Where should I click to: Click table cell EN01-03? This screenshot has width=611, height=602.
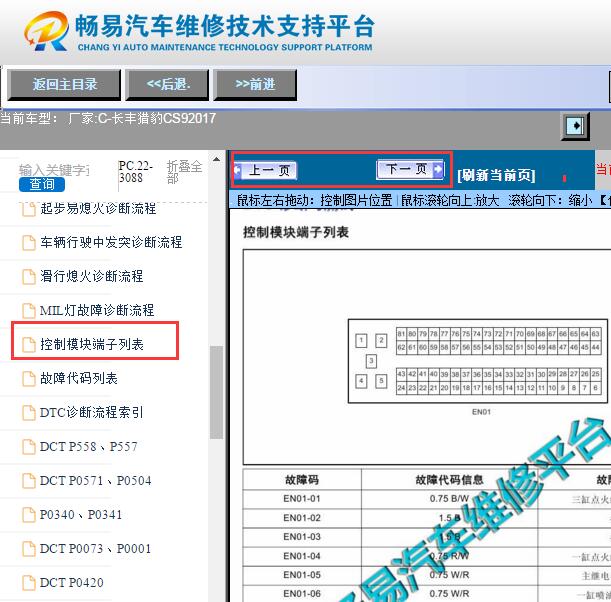[302, 537]
